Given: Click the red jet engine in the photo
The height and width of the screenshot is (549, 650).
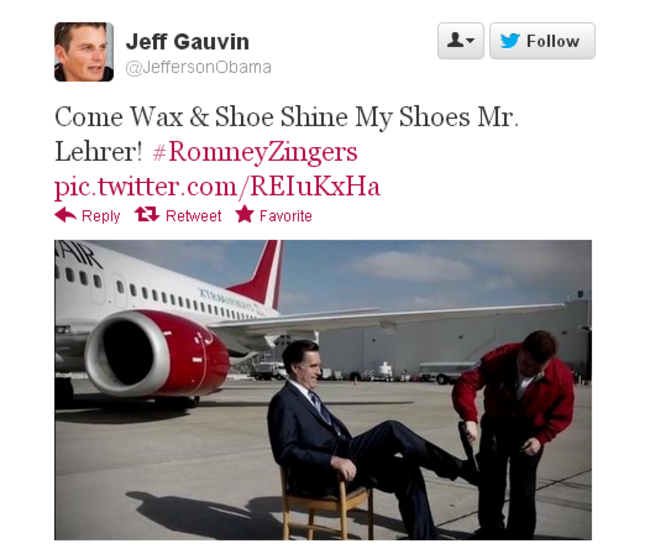Looking at the screenshot, I should click(157, 352).
